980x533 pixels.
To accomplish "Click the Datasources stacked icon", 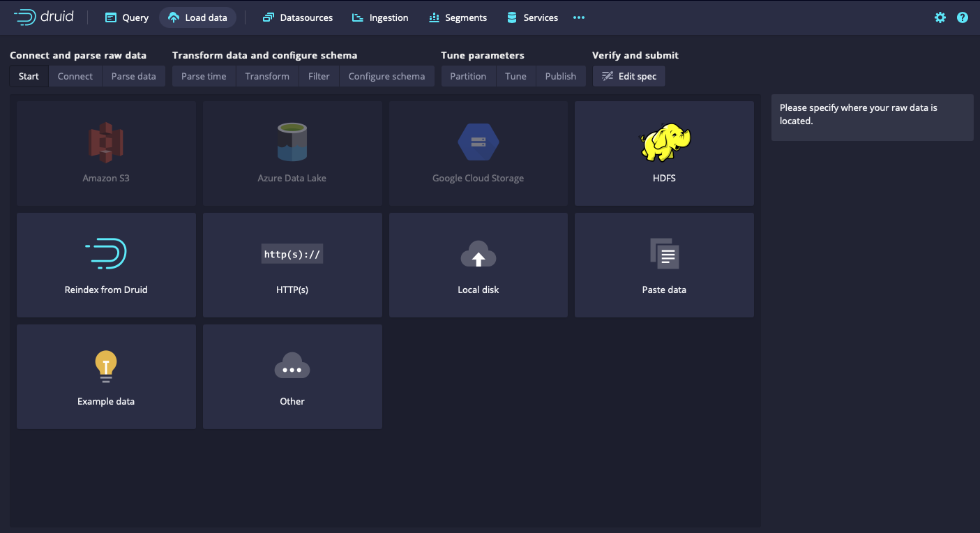I will point(268,17).
